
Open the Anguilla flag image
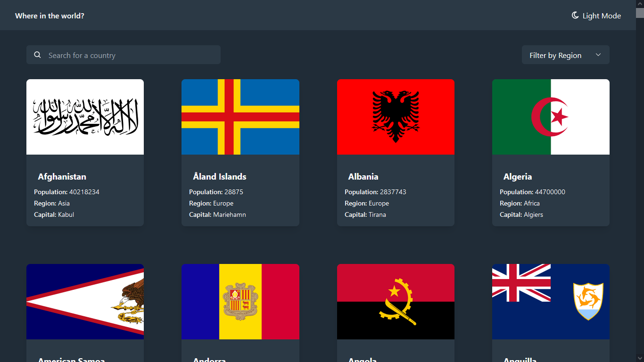point(551,302)
